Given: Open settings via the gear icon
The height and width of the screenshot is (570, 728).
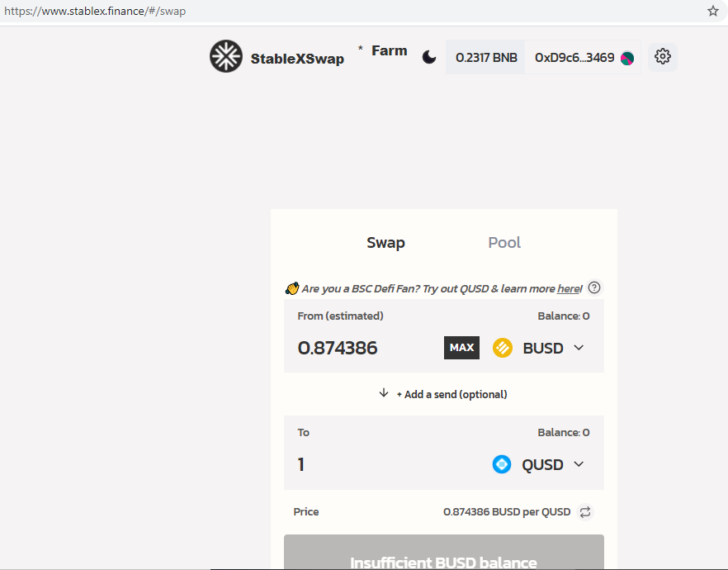Looking at the screenshot, I should coord(663,57).
